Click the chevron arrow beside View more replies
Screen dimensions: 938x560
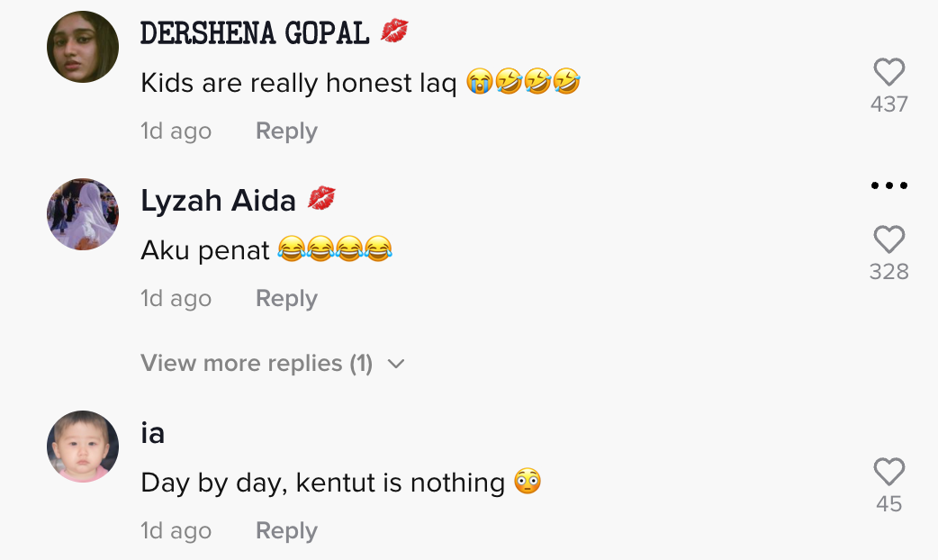click(395, 364)
